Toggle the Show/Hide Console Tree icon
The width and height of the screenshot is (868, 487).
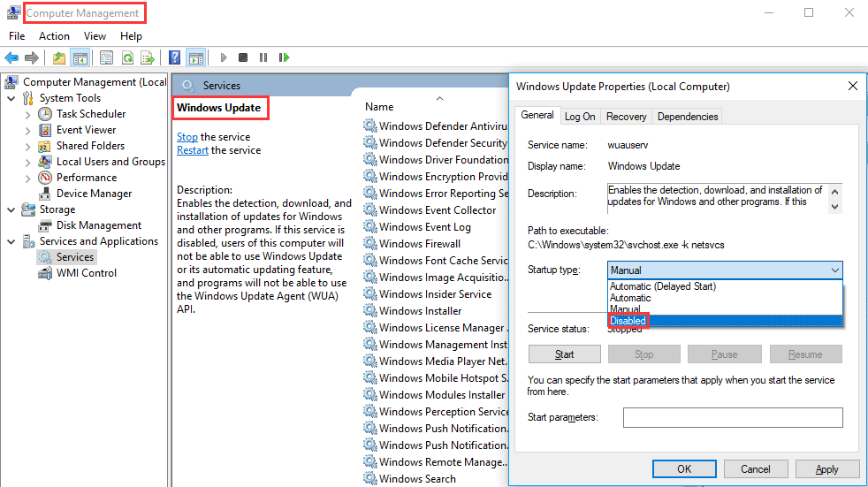[x=80, y=57]
